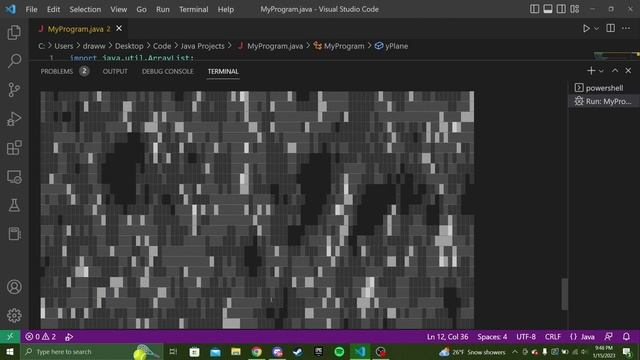This screenshot has width=640, height=360.
Task: Click the status bar debug launch icon
Action: (x=69, y=337)
